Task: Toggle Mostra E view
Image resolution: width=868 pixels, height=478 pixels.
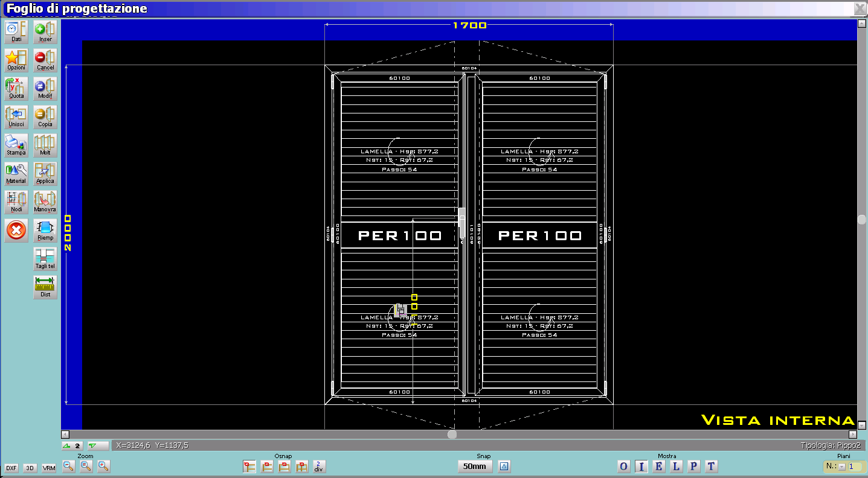Action: point(659,466)
